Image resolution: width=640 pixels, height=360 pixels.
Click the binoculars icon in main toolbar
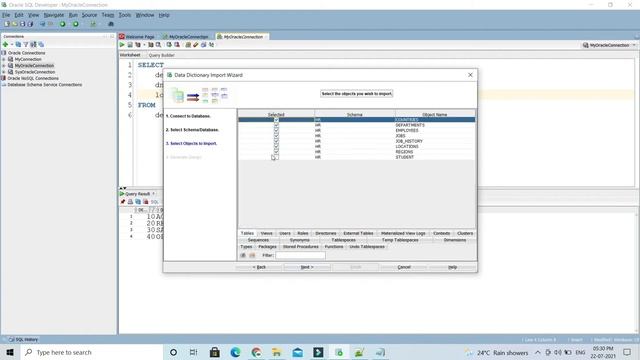pyautogui.click(x=111, y=24)
